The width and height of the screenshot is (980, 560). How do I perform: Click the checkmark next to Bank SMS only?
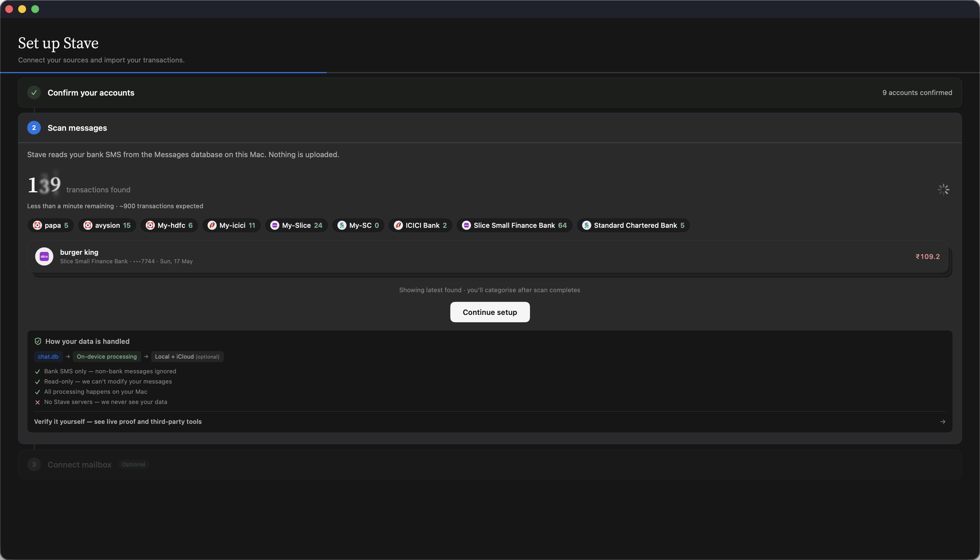[x=37, y=372]
